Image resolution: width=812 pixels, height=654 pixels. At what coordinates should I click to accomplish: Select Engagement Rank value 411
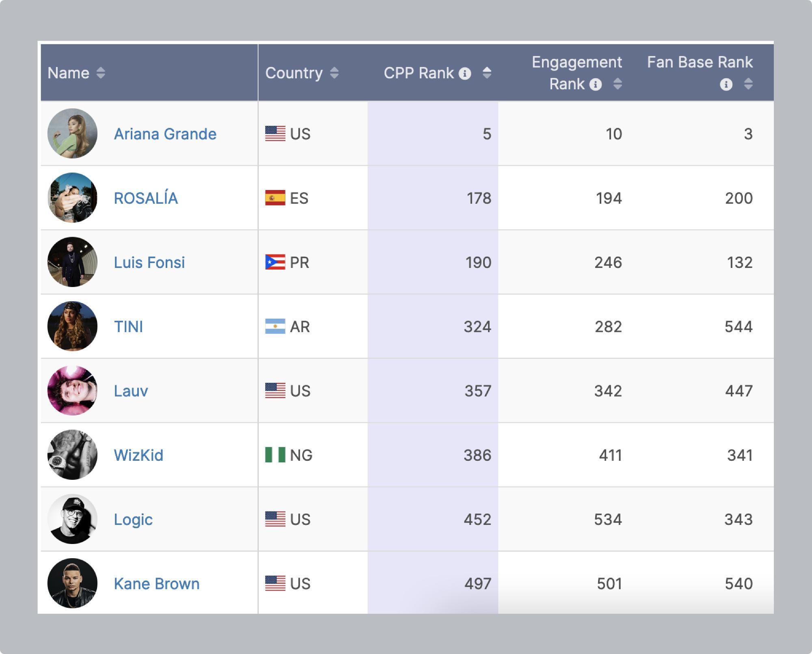(x=611, y=455)
